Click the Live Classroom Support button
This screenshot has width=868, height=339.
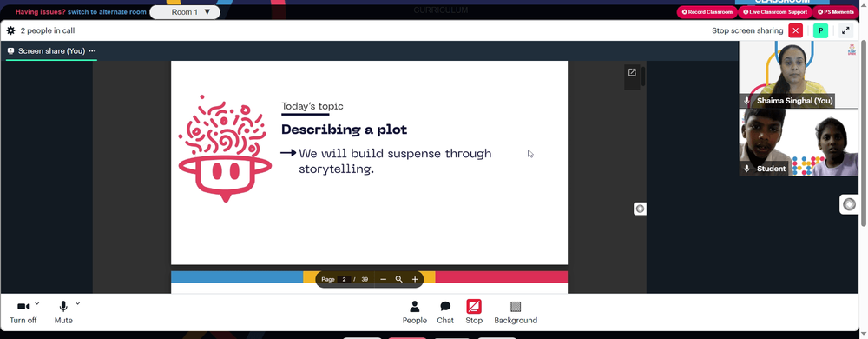(x=775, y=11)
